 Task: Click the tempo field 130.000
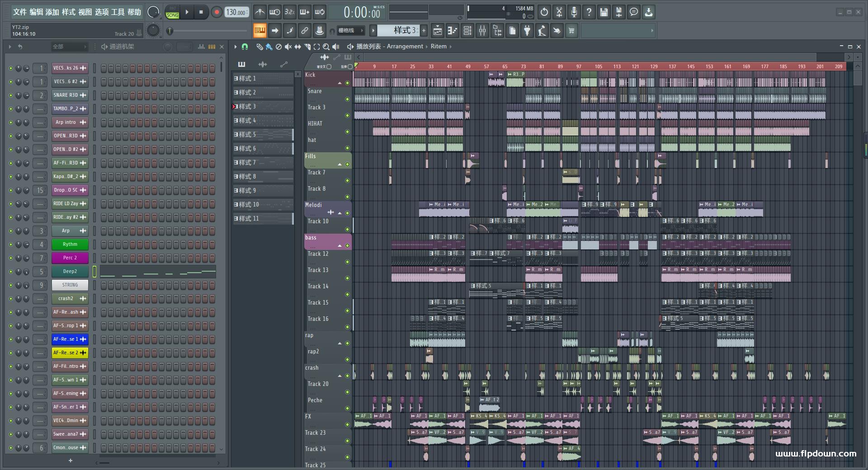coord(237,12)
